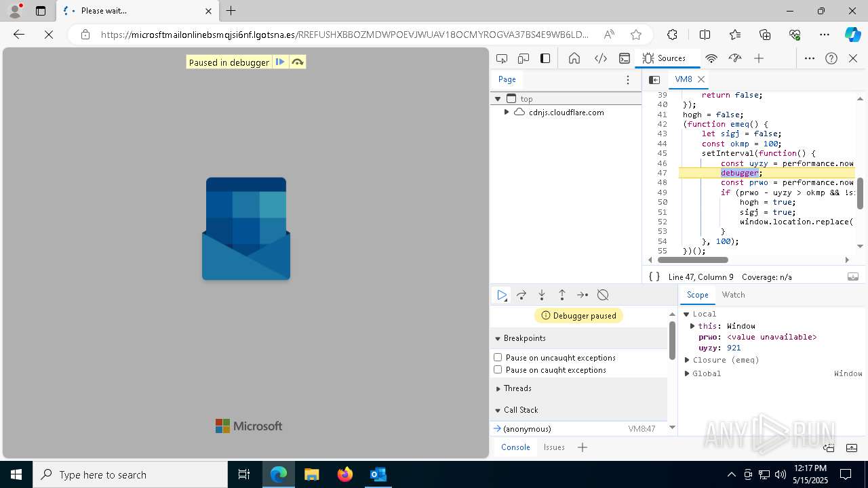Resume script from the page's paused overlay

[280, 62]
